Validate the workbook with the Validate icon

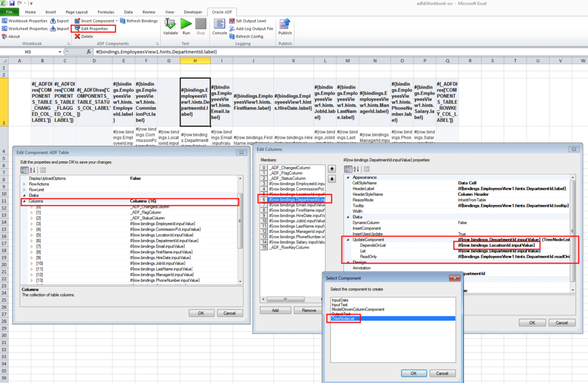[170, 24]
